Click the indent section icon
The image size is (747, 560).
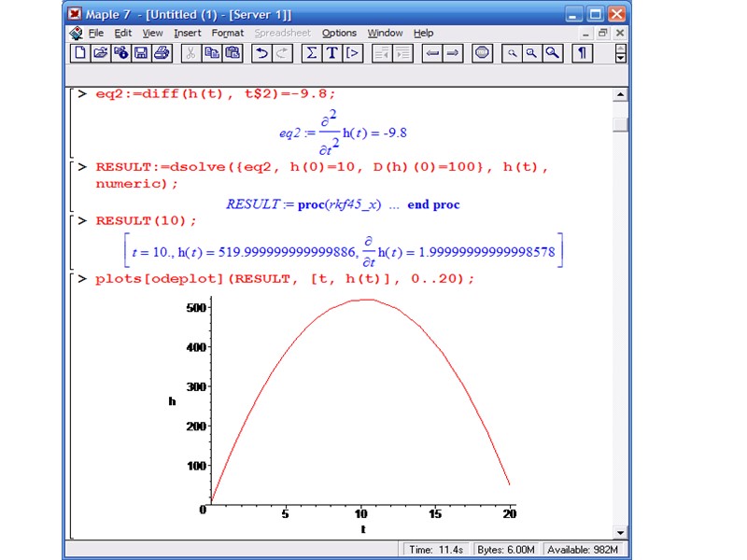tap(402, 53)
